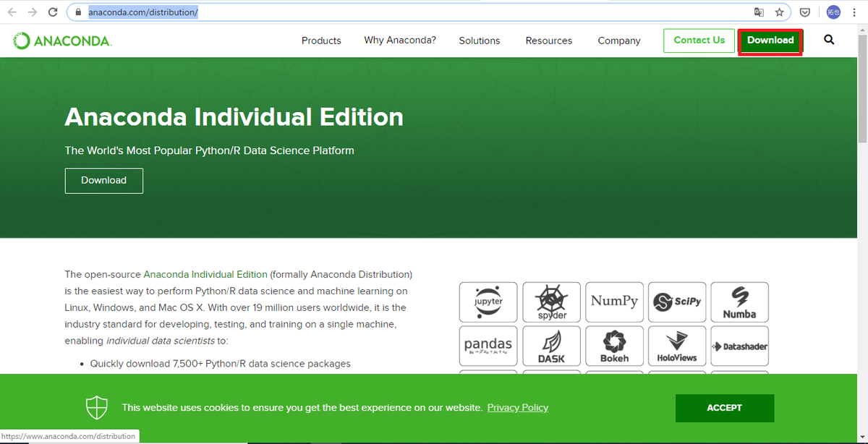This screenshot has width=868, height=444.
Task: Click the translate page icon
Action: click(759, 12)
